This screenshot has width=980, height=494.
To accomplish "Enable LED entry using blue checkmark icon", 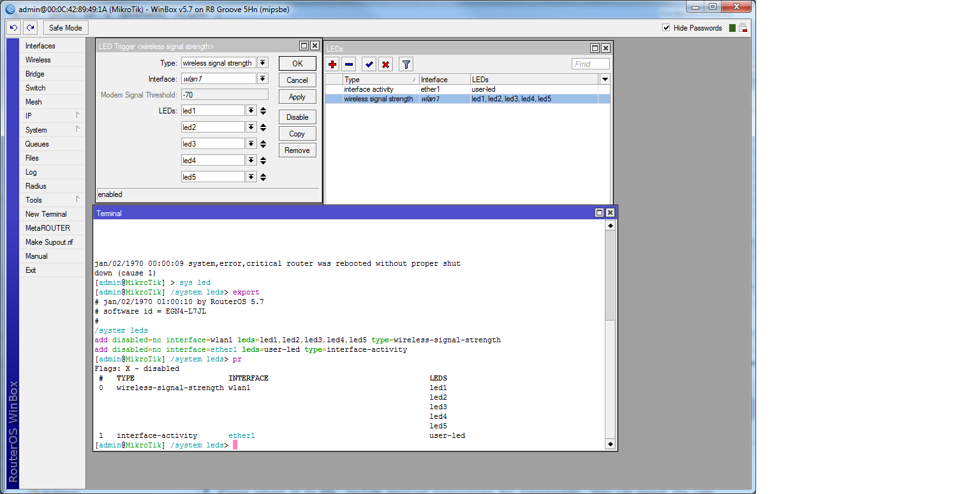I will coord(369,64).
